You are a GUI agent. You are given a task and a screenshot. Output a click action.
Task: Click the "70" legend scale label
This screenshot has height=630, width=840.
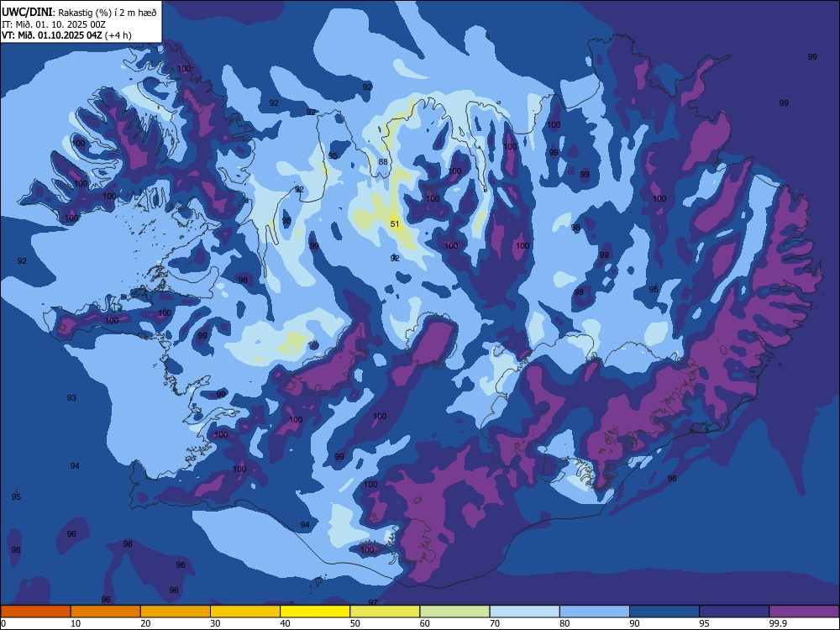pyautogui.click(x=495, y=623)
